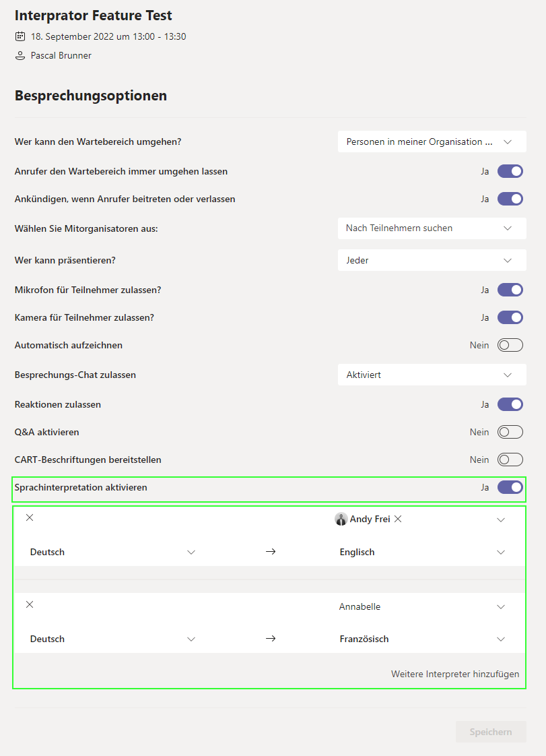Click Weitere Interpreter hinzufügen
The height and width of the screenshot is (756, 546).
(455, 674)
